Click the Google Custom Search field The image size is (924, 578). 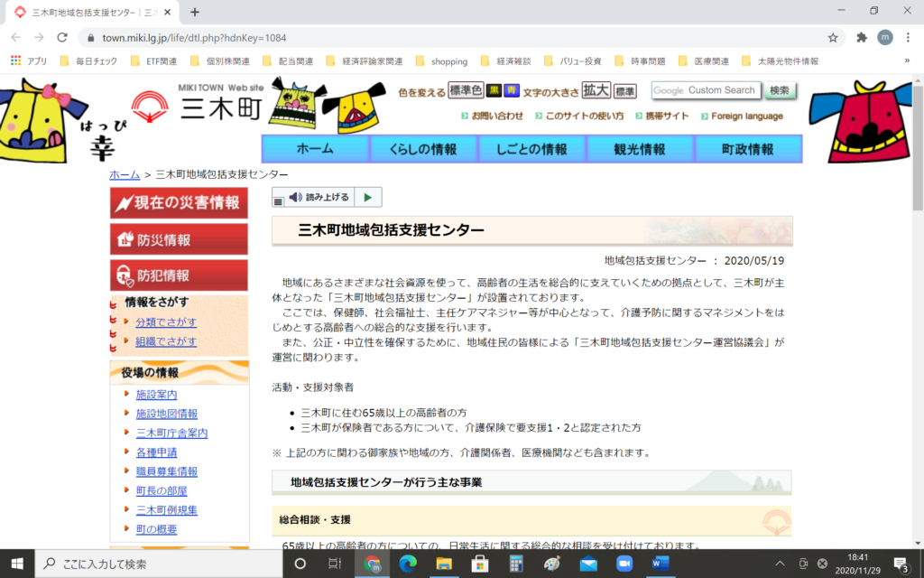[706, 90]
